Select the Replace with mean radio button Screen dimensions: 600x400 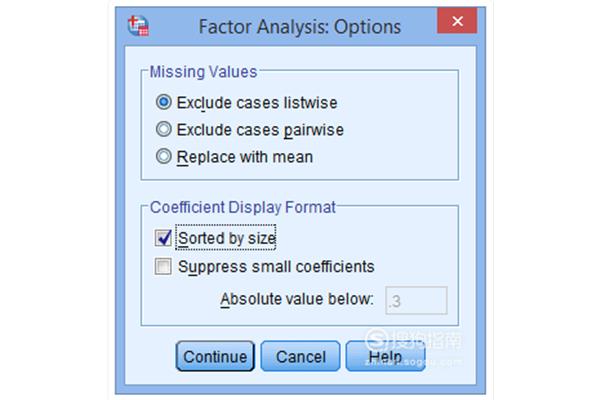[164, 157]
